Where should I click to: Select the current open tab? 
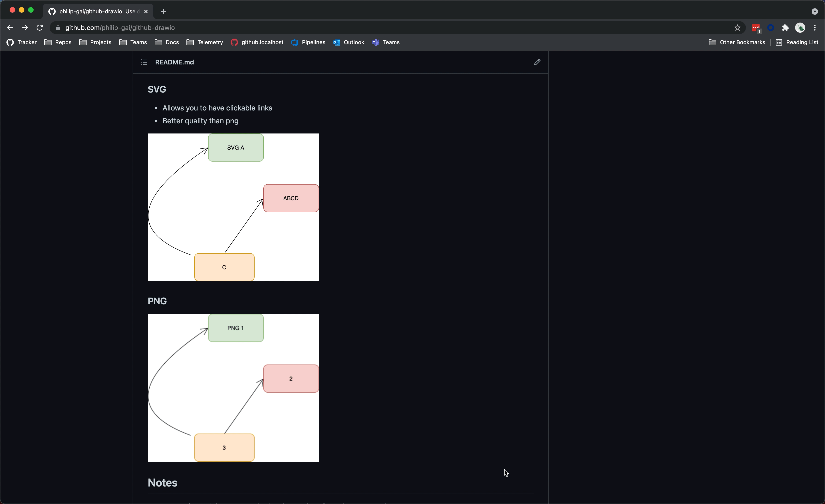click(x=97, y=11)
